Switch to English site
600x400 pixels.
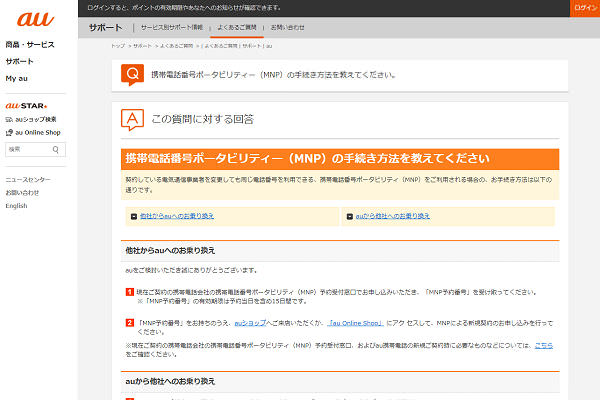[x=16, y=206]
